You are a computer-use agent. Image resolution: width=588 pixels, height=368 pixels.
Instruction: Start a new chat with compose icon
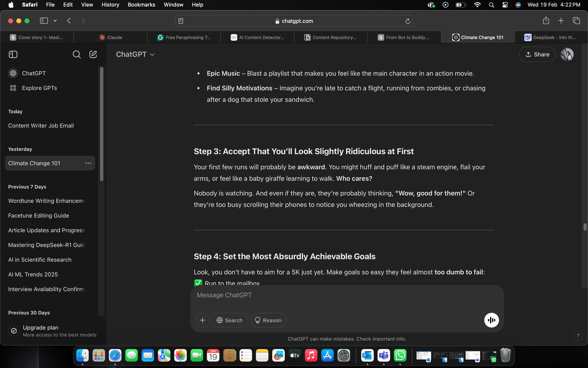coord(93,54)
